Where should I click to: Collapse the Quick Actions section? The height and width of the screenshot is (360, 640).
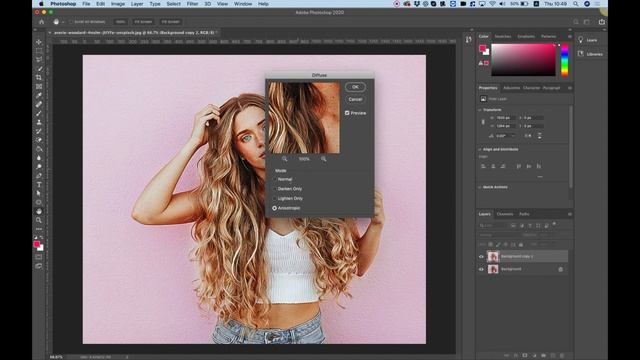point(480,187)
